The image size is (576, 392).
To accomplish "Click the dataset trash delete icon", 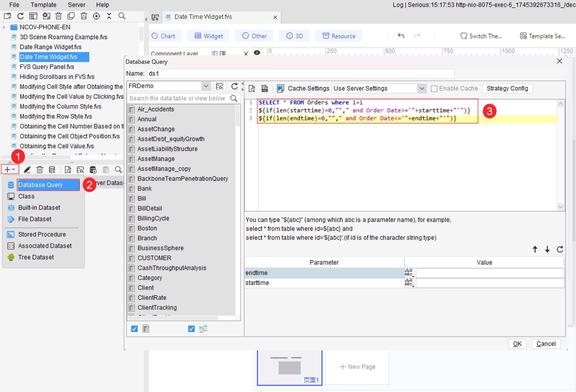I will click(x=40, y=170).
